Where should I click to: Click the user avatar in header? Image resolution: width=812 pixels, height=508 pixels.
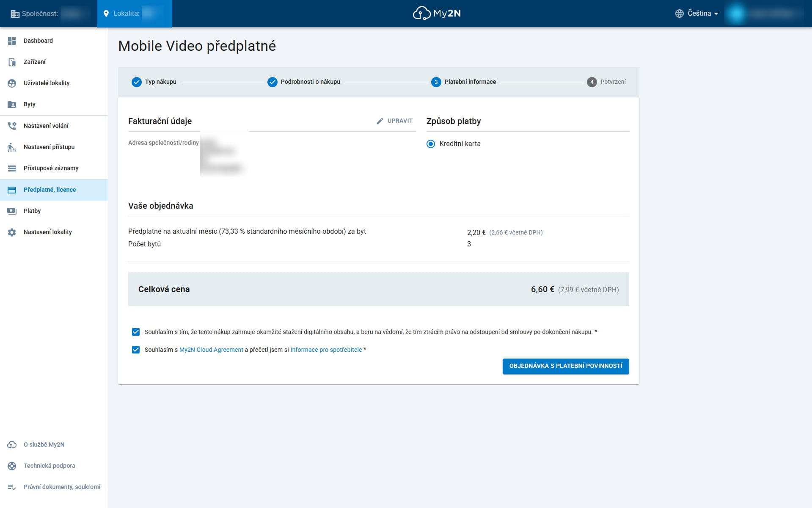click(737, 14)
